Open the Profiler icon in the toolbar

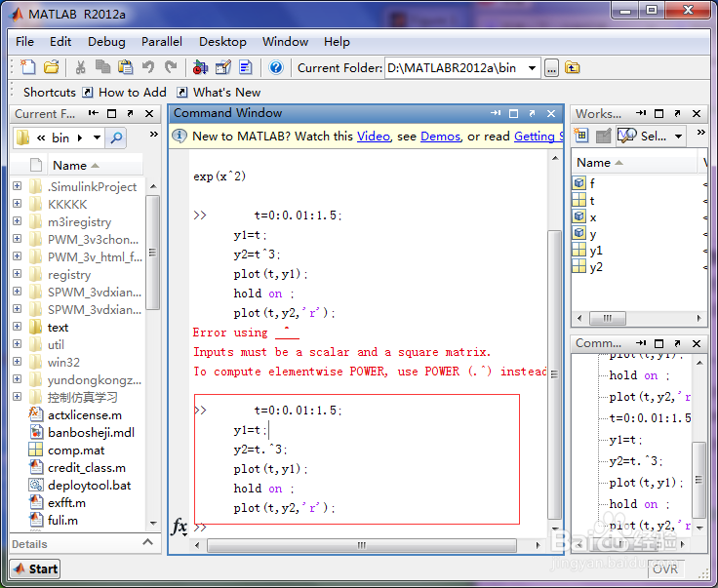tap(246, 67)
